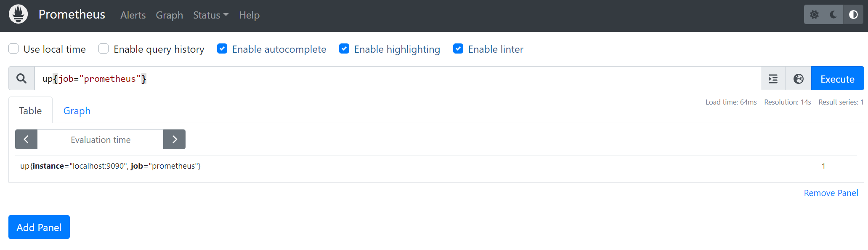
Task: Disable the Enable linter checkbox
Action: (458, 48)
